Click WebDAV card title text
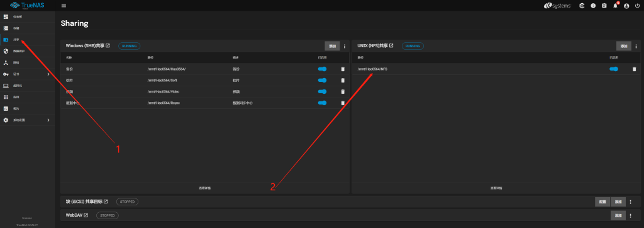644x228 pixels. click(74, 215)
